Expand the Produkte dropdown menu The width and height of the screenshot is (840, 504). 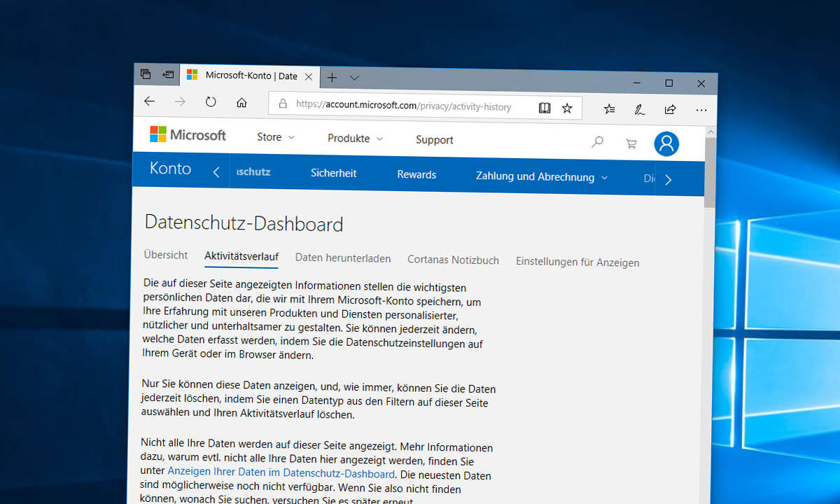tap(356, 139)
